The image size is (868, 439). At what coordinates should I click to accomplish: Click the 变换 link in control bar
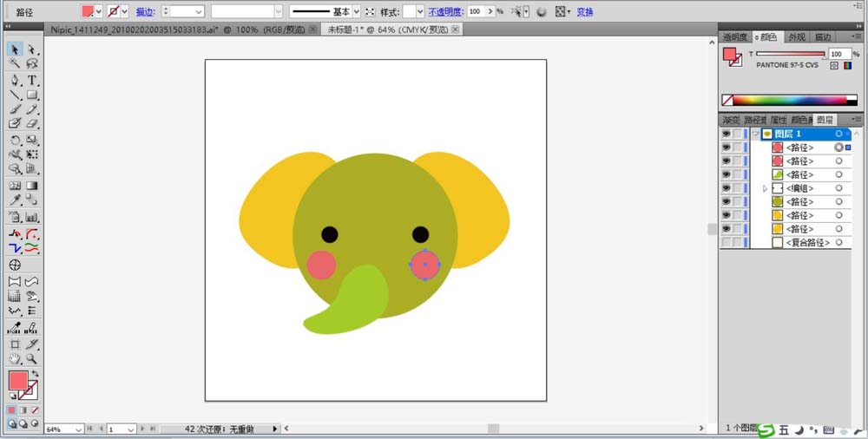click(586, 12)
